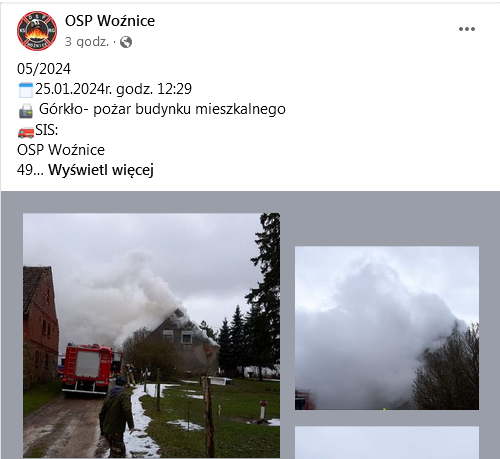Expand the post with "Wyświetl więcej"
Viewport: 500px width, 459px height.
(101, 170)
